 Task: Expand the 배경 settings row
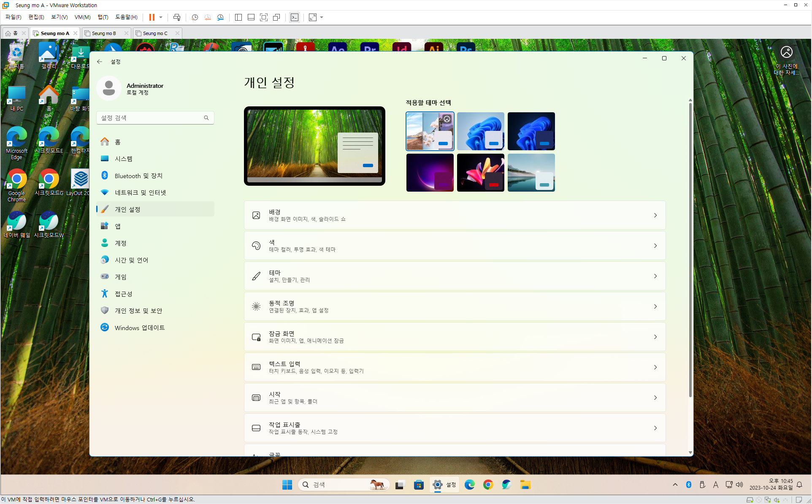pyautogui.click(x=455, y=215)
